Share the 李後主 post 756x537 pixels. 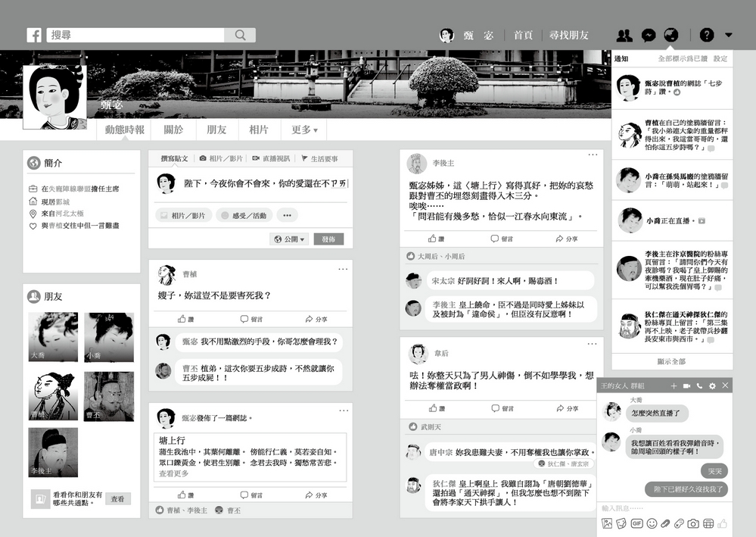click(567, 239)
